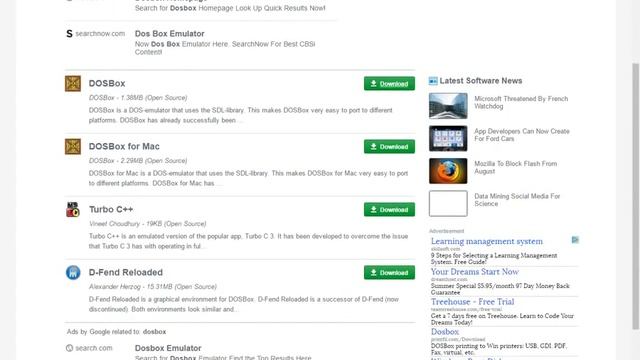Click the AdChoices icon in the advertisement

(575, 240)
